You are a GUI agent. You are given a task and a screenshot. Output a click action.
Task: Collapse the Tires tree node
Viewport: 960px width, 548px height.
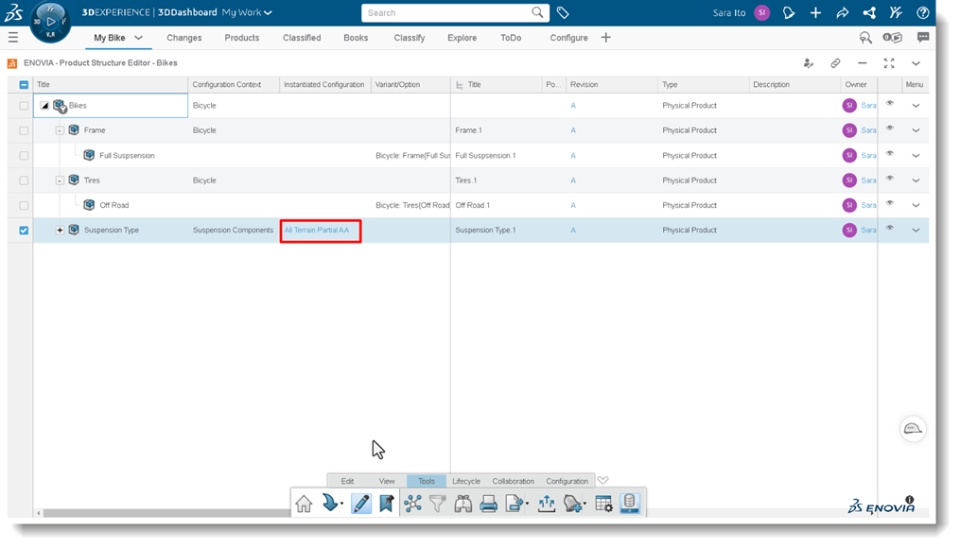click(x=59, y=181)
